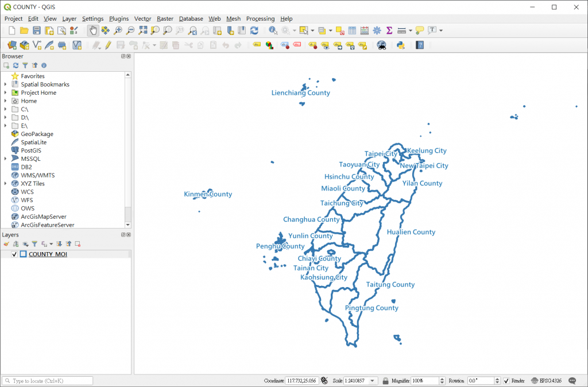Click the Type to locate search field
588x387 pixels.
(x=47, y=381)
